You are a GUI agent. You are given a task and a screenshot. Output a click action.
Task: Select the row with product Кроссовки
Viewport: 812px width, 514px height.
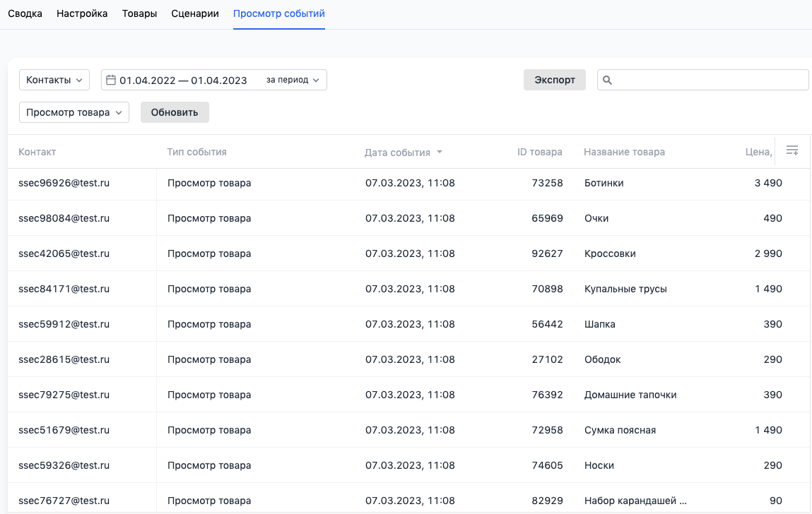tap(610, 254)
